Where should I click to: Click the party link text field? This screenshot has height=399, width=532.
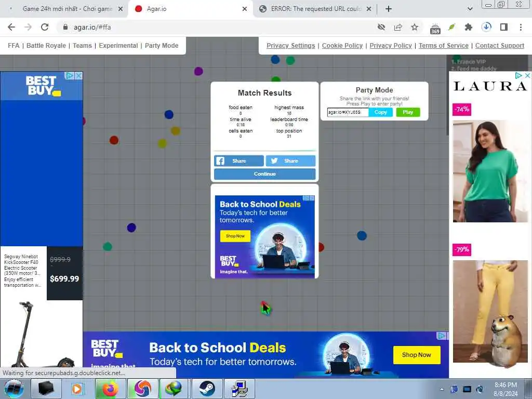(348, 112)
